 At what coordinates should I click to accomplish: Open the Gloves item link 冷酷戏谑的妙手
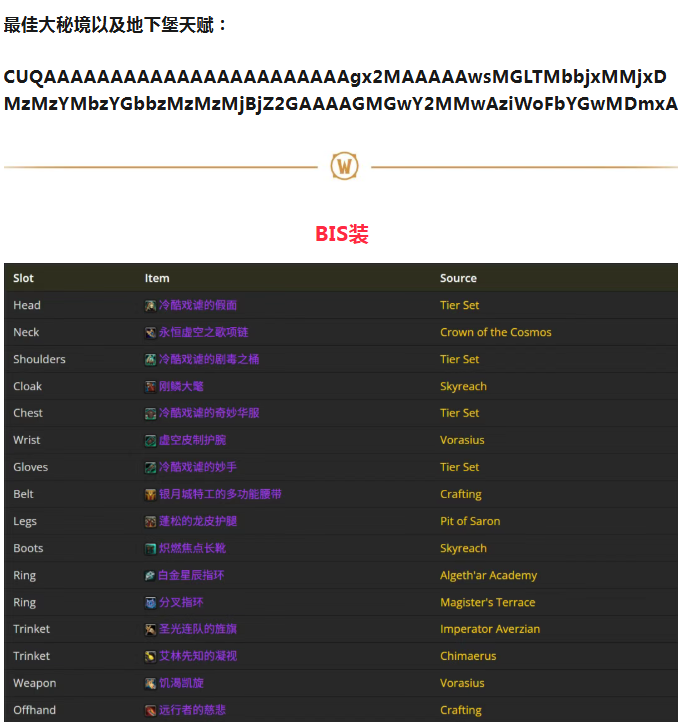point(197,467)
